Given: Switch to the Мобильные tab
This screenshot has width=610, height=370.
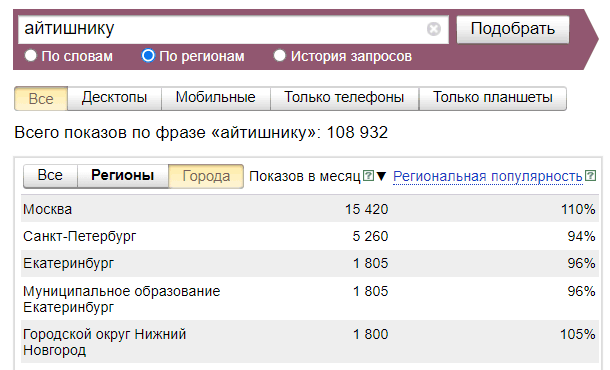Looking at the screenshot, I should [x=216, y=98].
